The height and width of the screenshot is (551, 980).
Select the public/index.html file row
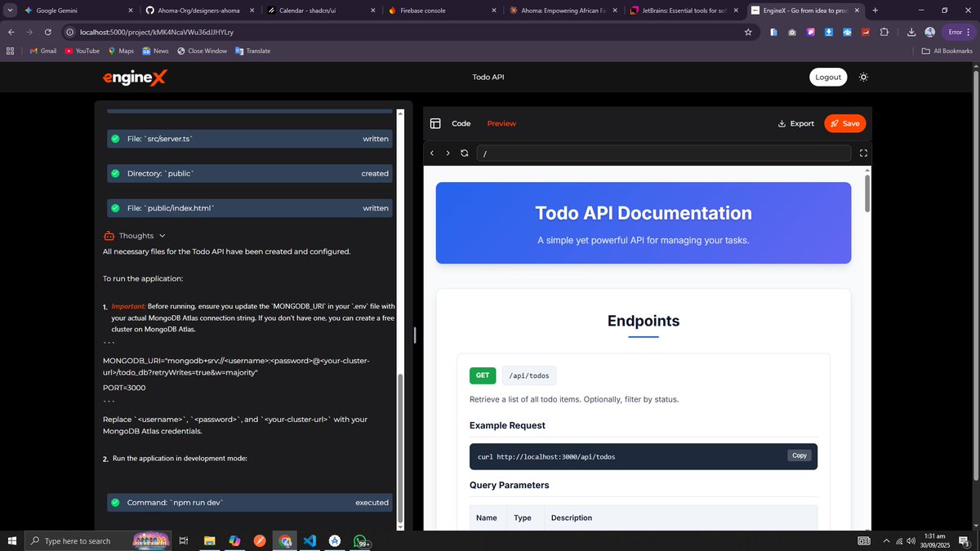(250, 208)
